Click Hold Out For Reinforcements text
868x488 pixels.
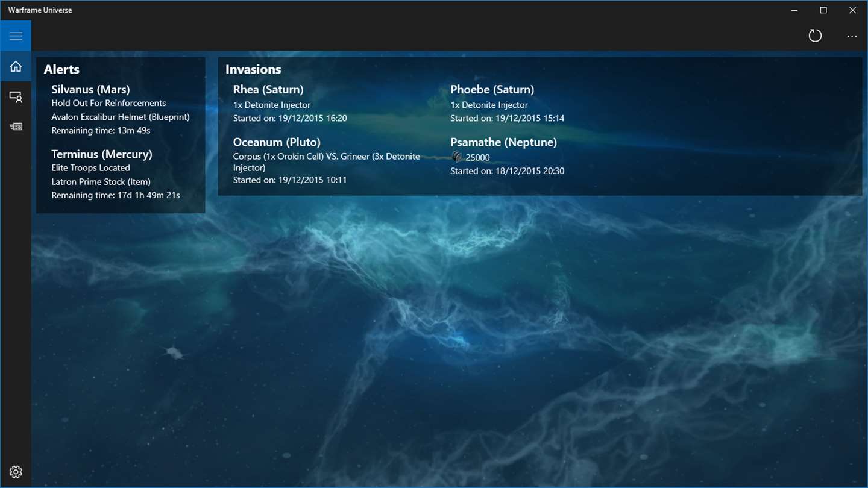click(108, 103)
